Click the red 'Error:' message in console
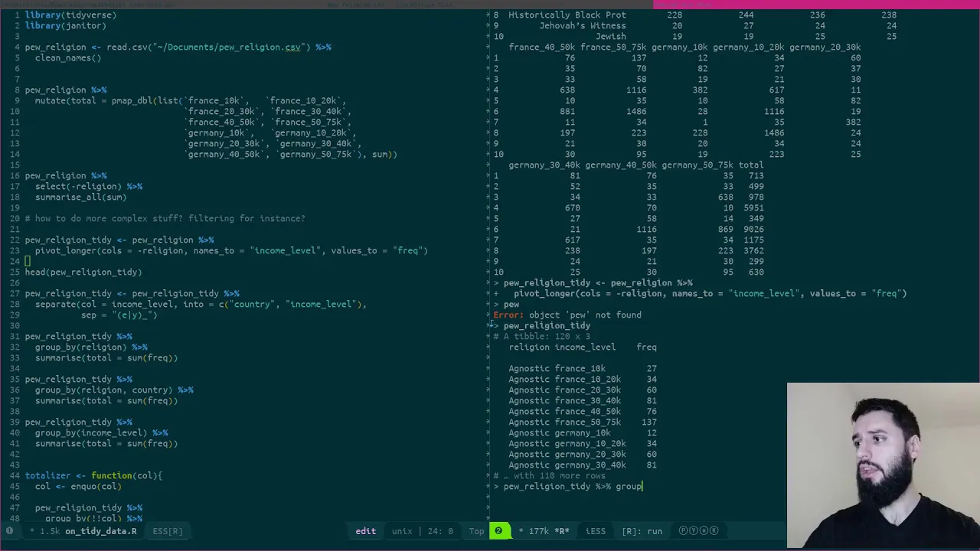 (x=508, y=315)
